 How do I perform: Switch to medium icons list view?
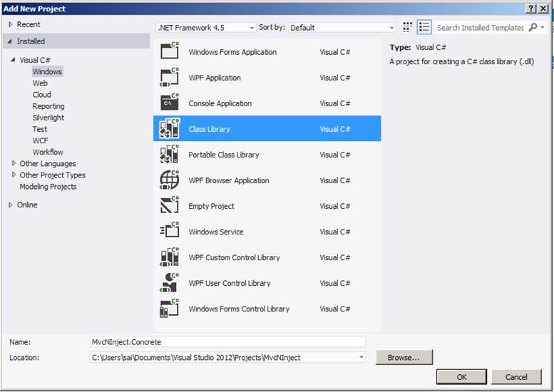pyautogui.click(x=424, y=27)
